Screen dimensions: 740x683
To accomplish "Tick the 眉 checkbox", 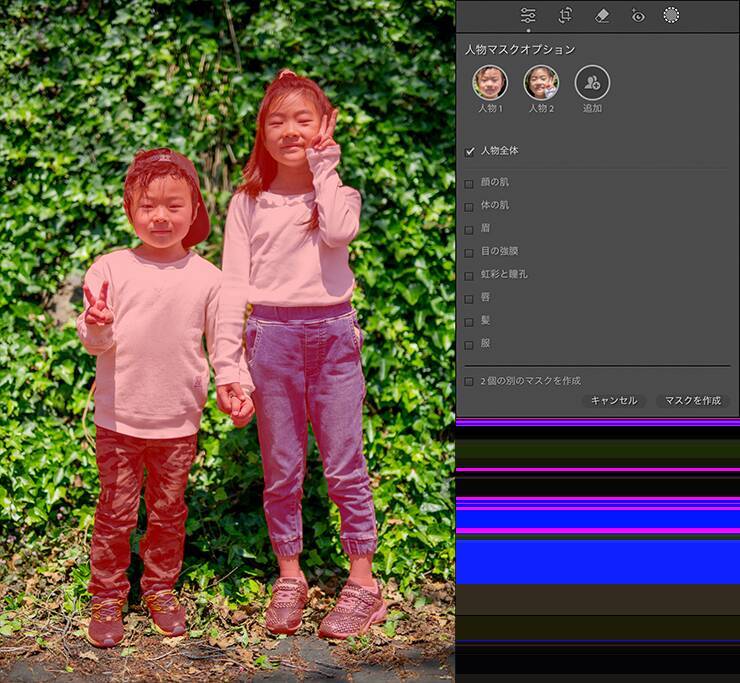I will click(469, 229).
